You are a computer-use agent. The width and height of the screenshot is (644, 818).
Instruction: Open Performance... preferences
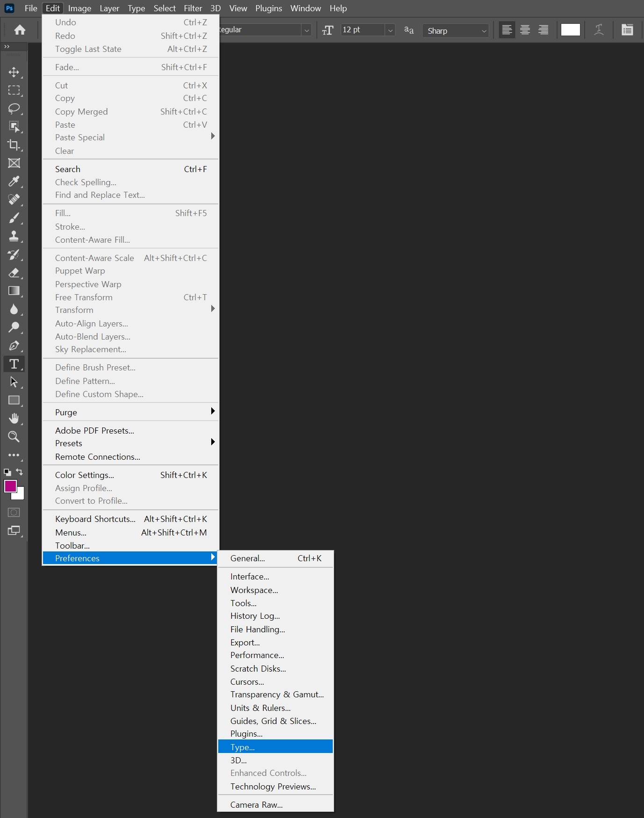coord(275,655)
